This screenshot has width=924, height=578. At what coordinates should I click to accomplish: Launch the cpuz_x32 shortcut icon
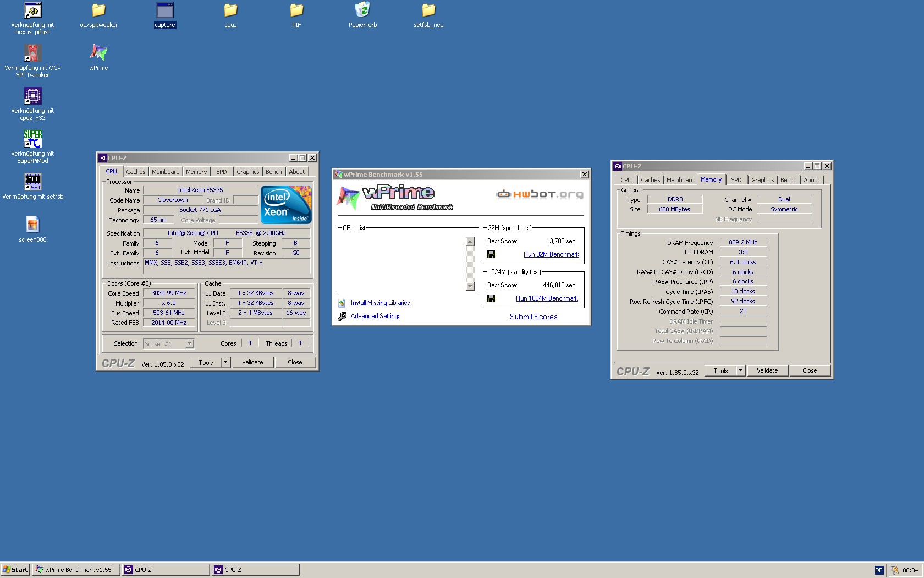point(32,96)
